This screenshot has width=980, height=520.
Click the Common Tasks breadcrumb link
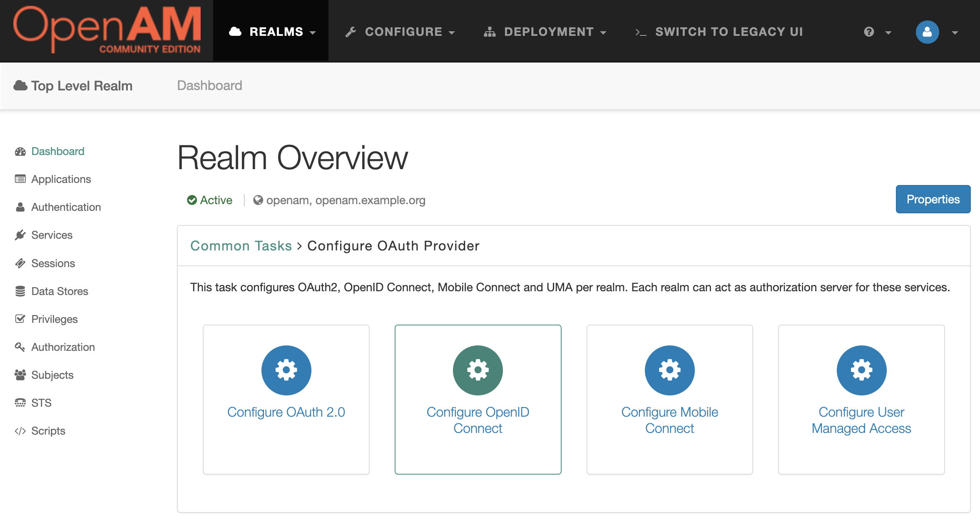click(x=241, y=246)
